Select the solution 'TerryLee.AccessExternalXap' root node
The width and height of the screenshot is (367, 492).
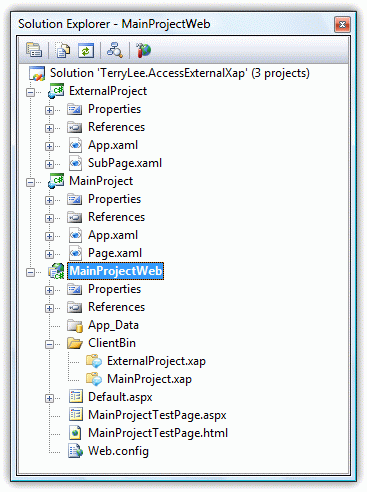pyautogui.click(x=180, y=73)
